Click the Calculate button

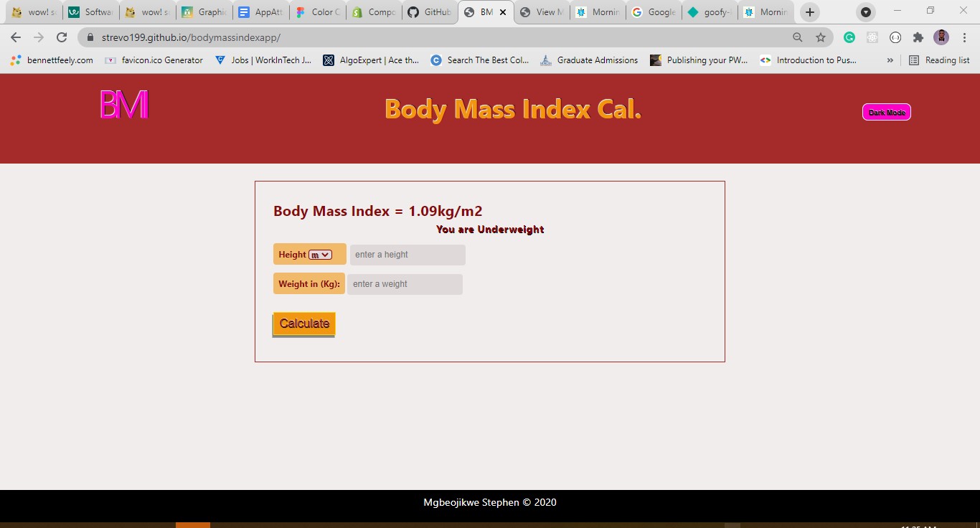coord(304,324)
